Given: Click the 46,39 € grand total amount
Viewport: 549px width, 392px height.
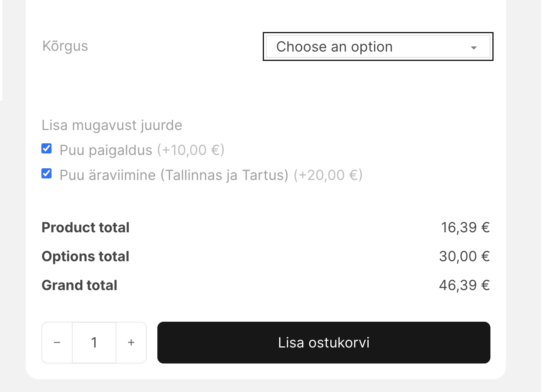Looking at the screenshot, I should pos(464,285).
